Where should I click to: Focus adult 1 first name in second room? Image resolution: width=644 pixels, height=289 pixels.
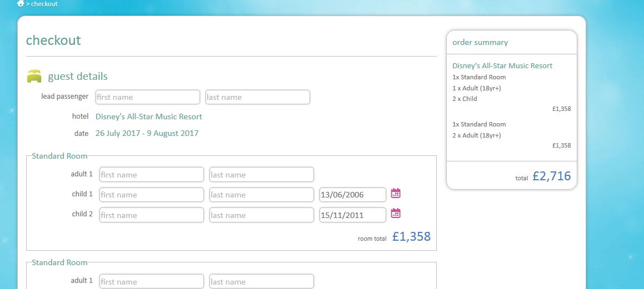tap(152, 282)
